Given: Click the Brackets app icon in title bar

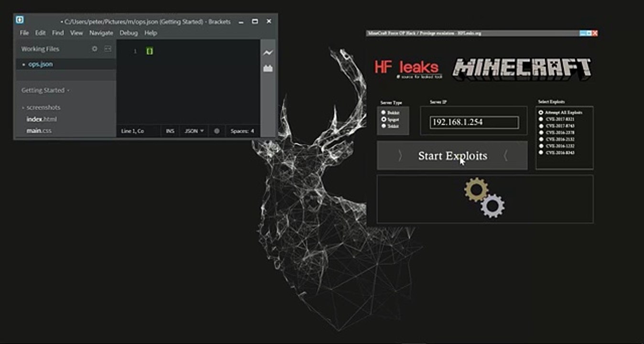Looking at the screenshot, I should pos(20,21).
